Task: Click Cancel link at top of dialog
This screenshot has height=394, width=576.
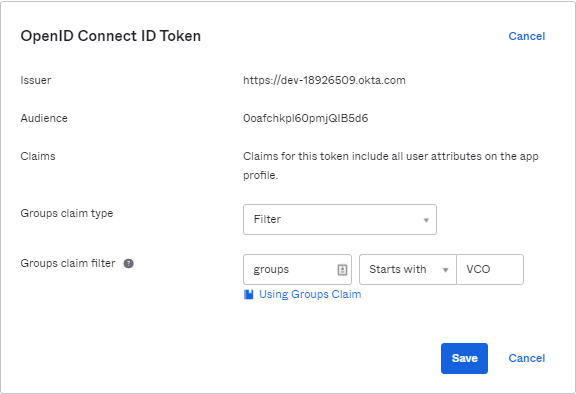Action: (x=526, y=36)
